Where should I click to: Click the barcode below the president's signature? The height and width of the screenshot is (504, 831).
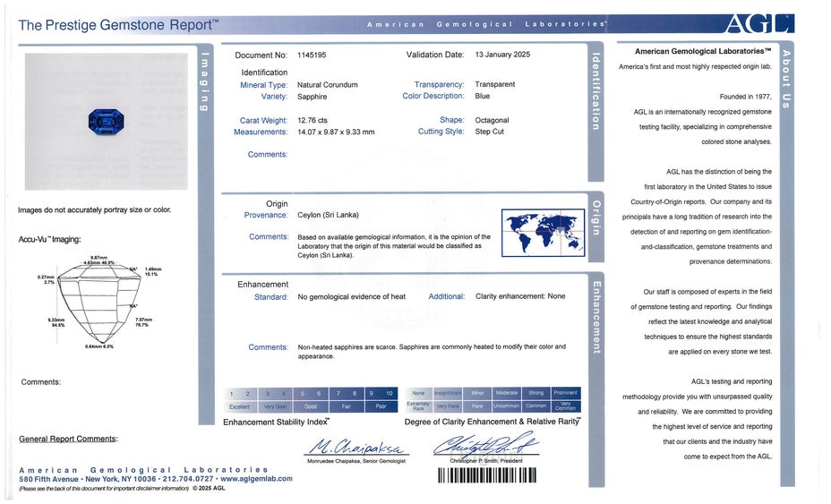(487, 475)
